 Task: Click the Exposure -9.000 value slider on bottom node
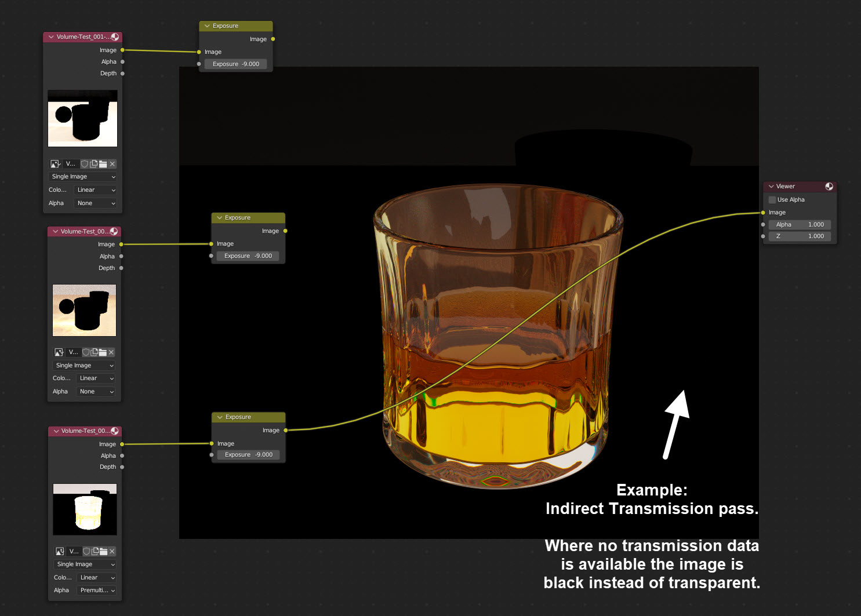[x=248, y=454]
